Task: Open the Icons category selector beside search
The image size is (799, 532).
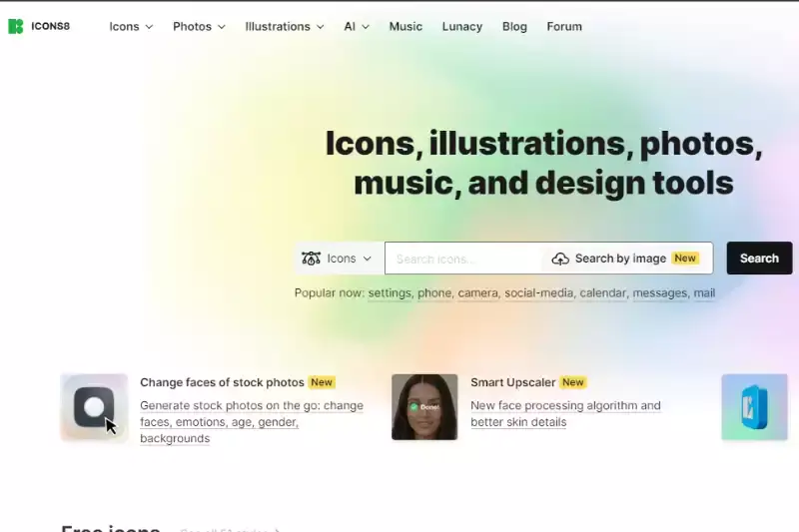Action: (x=340, y=259)
